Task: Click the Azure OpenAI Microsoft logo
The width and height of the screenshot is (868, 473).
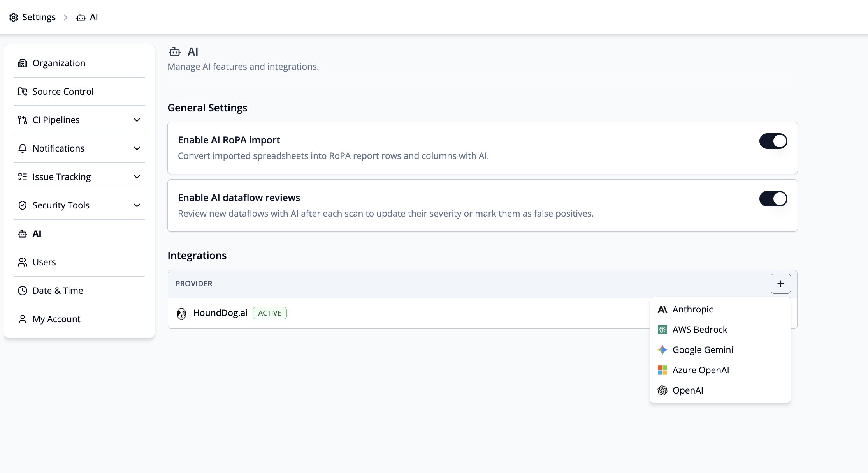Action: [662, 370]
